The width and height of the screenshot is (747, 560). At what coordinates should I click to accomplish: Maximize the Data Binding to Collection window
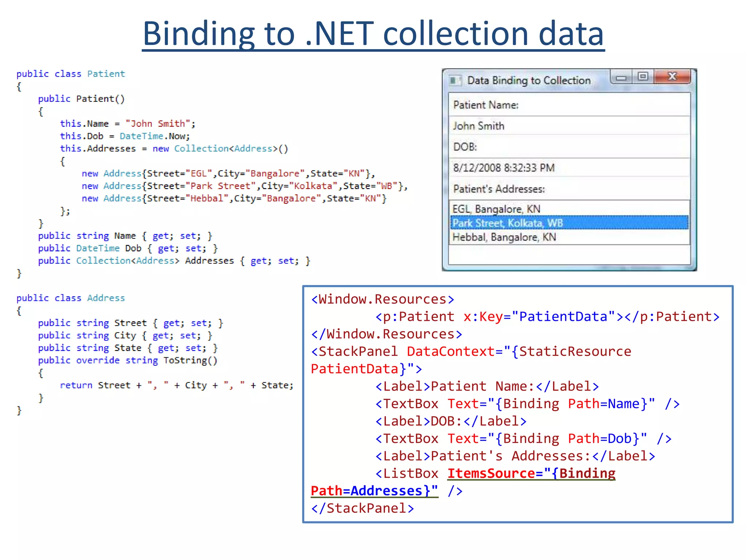click(643, 77)
